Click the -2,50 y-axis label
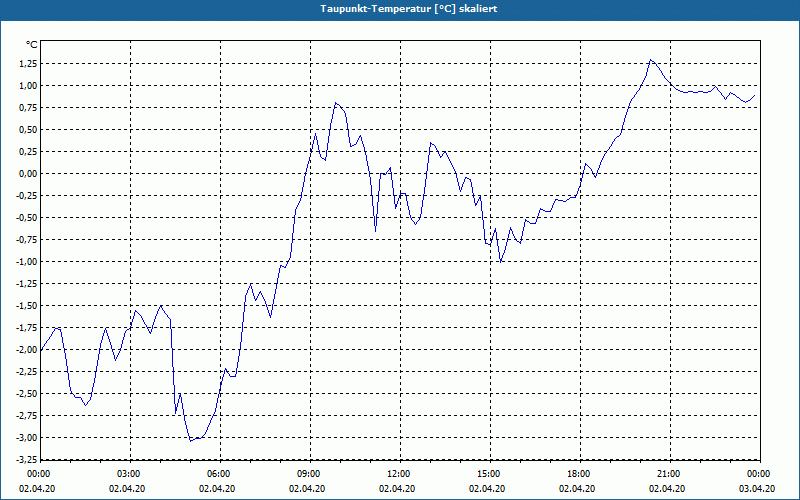The height and width of the screenshot is (500, 800). coord(28,393)
